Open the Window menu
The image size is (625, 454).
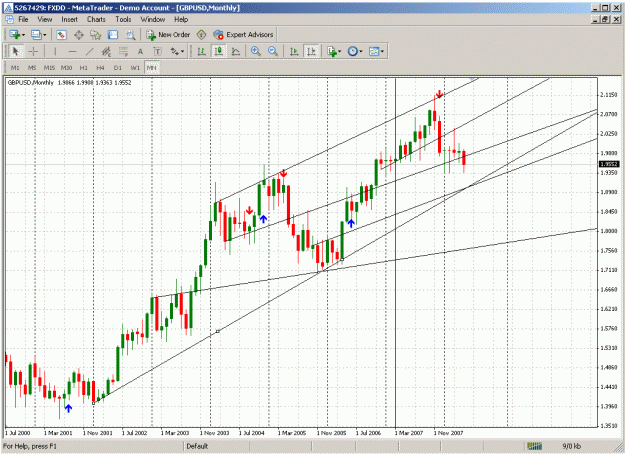click(153, 19)
